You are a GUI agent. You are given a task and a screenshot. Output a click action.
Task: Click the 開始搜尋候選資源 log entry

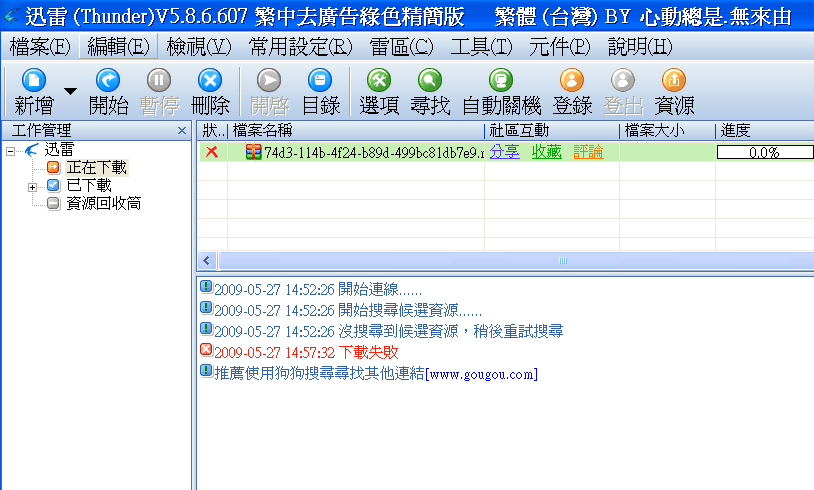click(348, 310)
